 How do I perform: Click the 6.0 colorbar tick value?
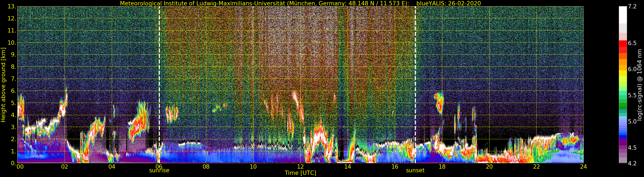tap(632, 69)
